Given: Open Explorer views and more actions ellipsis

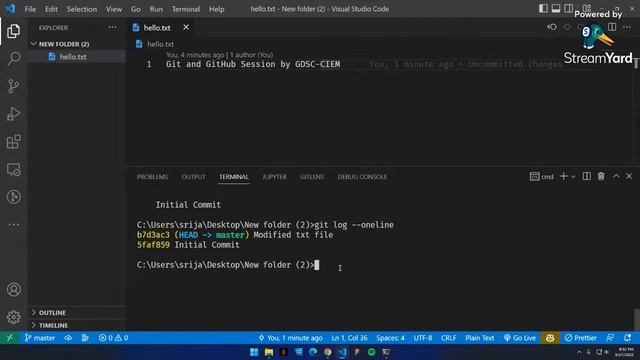Looking at the screenshot, I should (112, 27).
